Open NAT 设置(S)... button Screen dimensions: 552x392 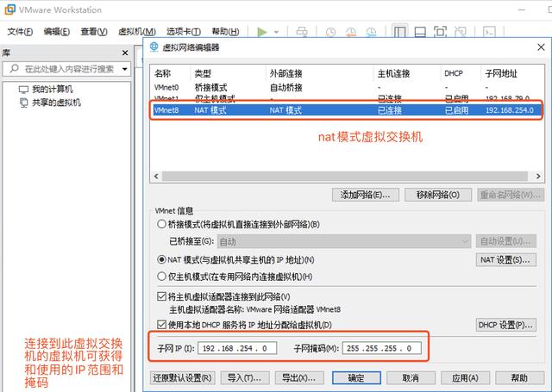[506, 260]
